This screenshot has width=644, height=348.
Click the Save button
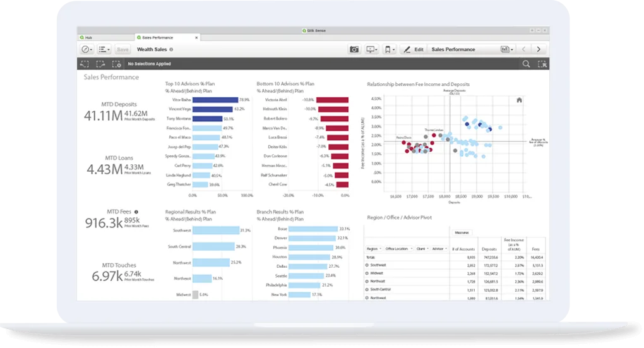pos(122,49)
